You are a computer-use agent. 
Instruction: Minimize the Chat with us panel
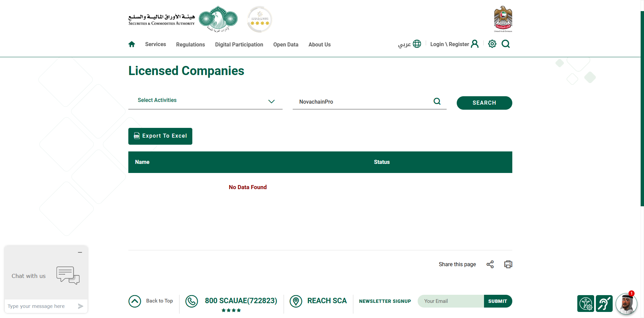coord(80,252)
